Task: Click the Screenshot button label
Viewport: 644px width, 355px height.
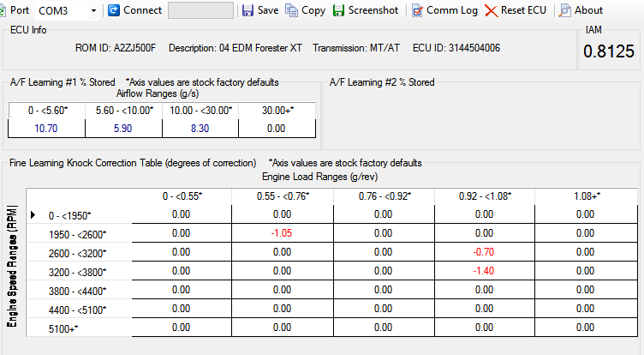Action: [x=373, y=10]
